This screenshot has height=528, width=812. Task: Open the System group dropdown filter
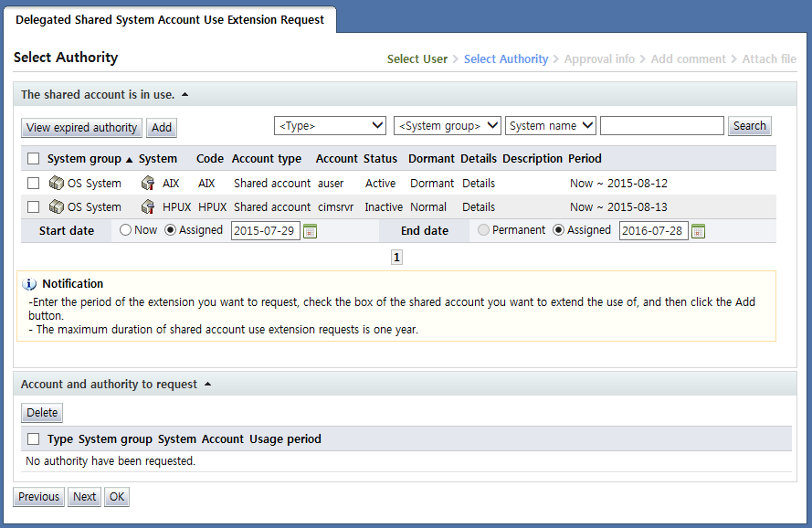point(448,126)
